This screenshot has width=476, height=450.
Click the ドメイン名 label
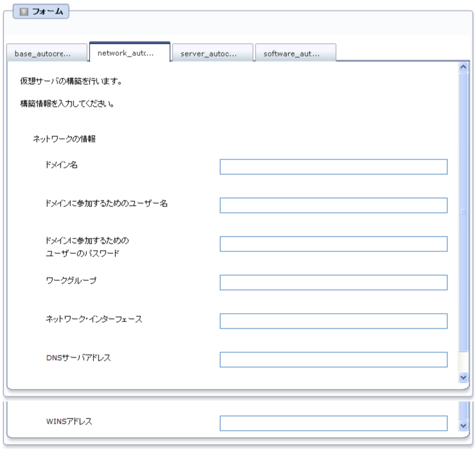(x=62, y=165)
